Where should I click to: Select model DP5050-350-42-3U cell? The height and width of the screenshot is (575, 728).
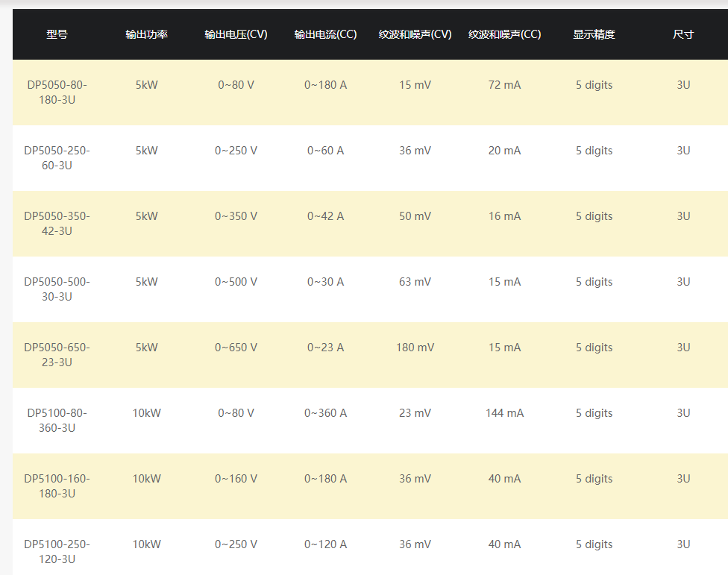[57, 223]
